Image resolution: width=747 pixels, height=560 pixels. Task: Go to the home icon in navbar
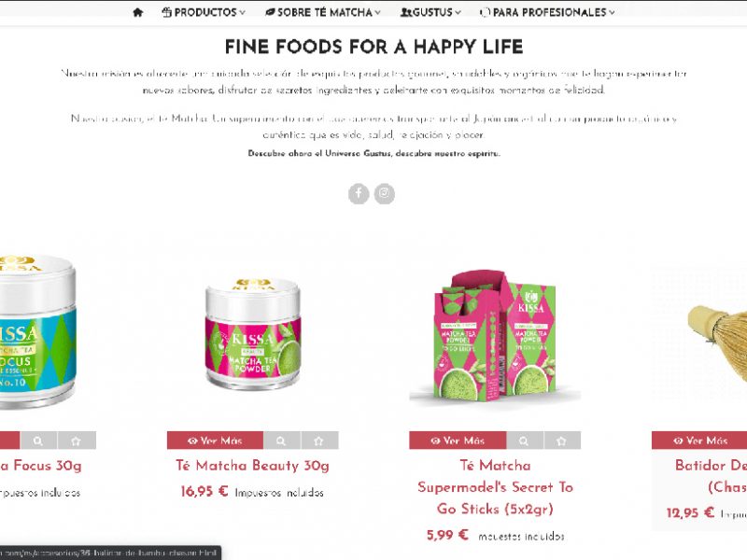click(x=137, y=12)
